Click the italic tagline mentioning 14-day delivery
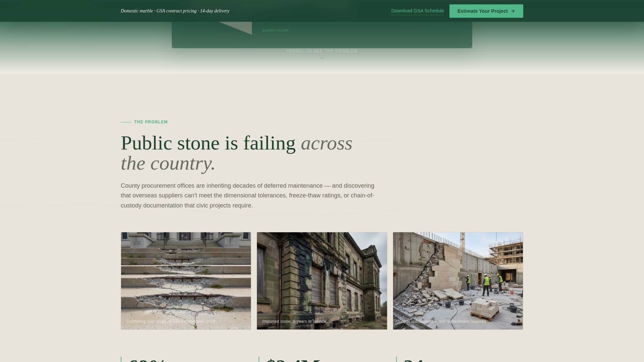The height and width of the screenshot is (362, 644). (x=175, y=11)
